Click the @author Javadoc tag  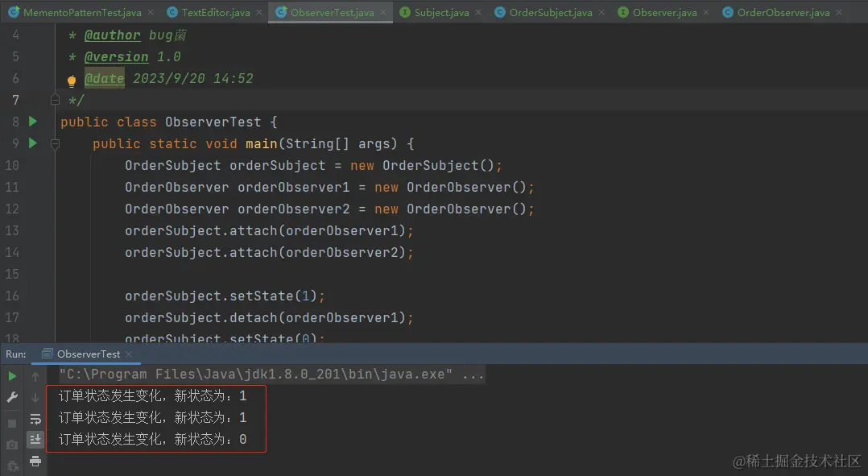113,35
